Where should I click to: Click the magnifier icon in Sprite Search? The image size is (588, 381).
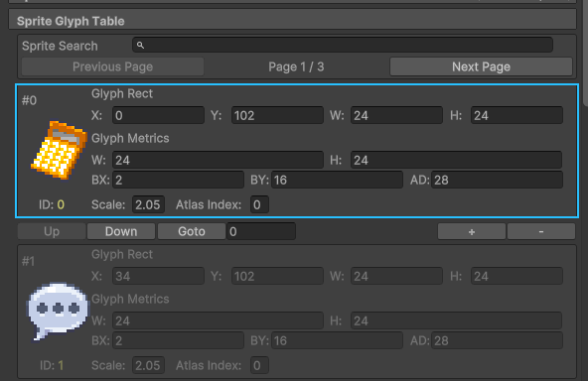(140, 46)
